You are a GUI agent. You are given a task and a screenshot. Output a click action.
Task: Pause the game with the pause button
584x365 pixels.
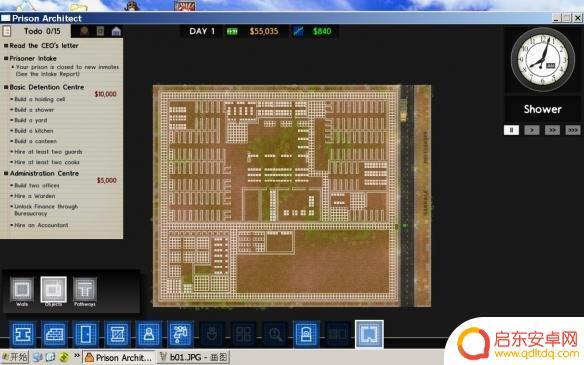tap(511, 130)
